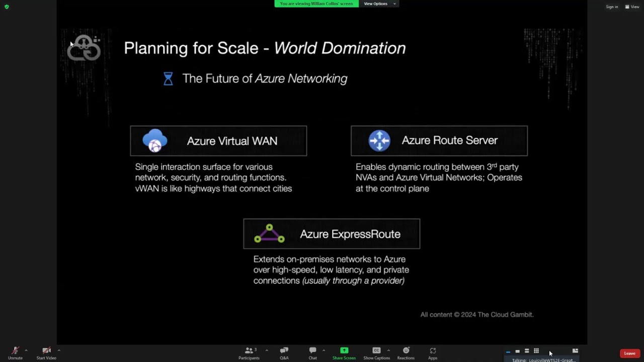Click the 'Azure Virtual WAN' heading

(x=232, y=141)
